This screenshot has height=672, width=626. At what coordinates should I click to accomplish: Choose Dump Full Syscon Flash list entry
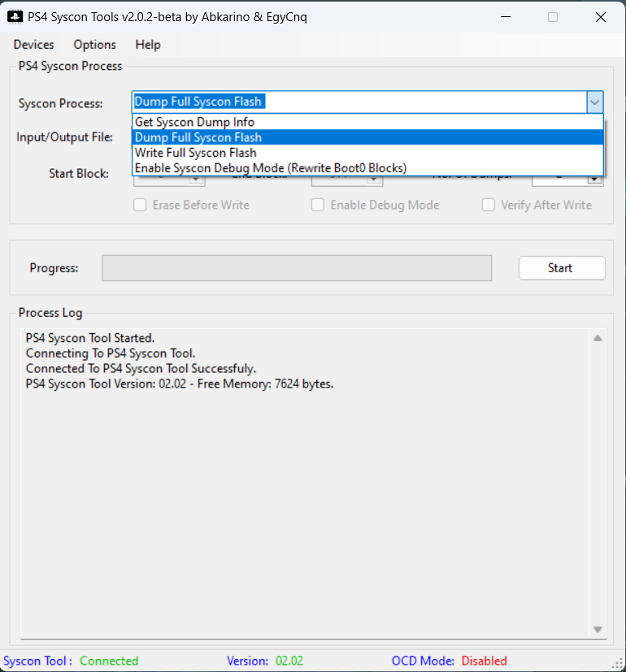click(x=368, y=137)
